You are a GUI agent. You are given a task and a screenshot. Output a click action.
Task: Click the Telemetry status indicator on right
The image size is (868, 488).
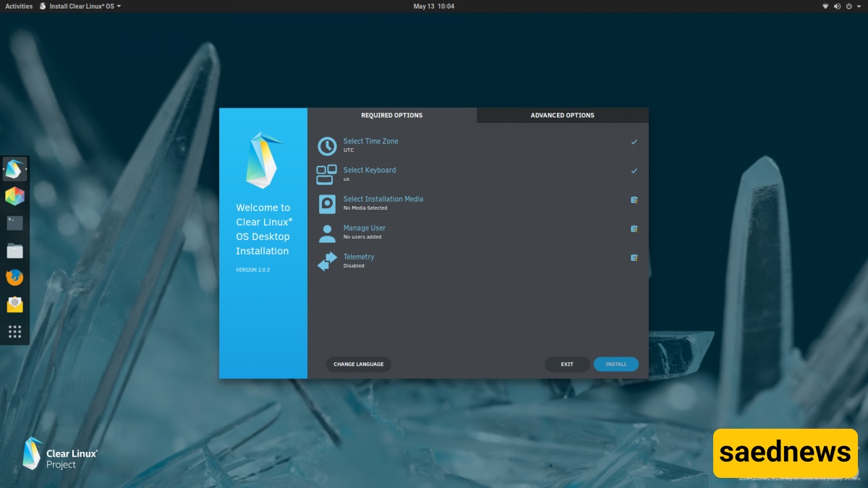click(x=634, y=257)
